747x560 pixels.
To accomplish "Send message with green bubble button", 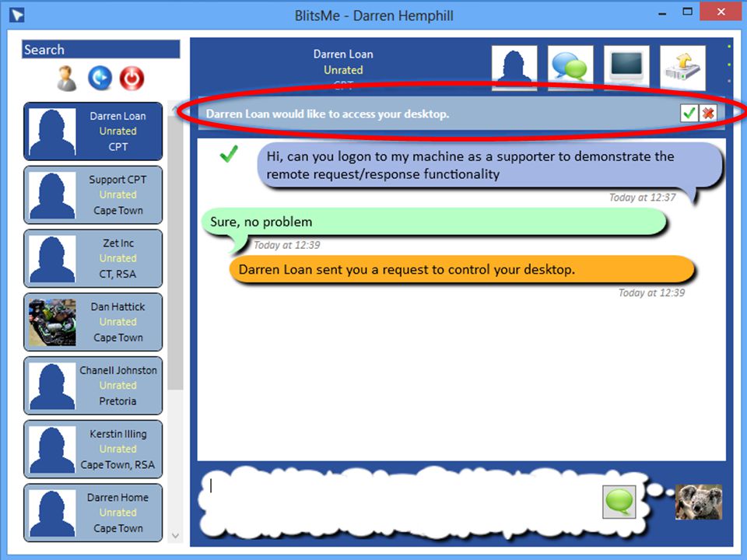I will [619, 502].
